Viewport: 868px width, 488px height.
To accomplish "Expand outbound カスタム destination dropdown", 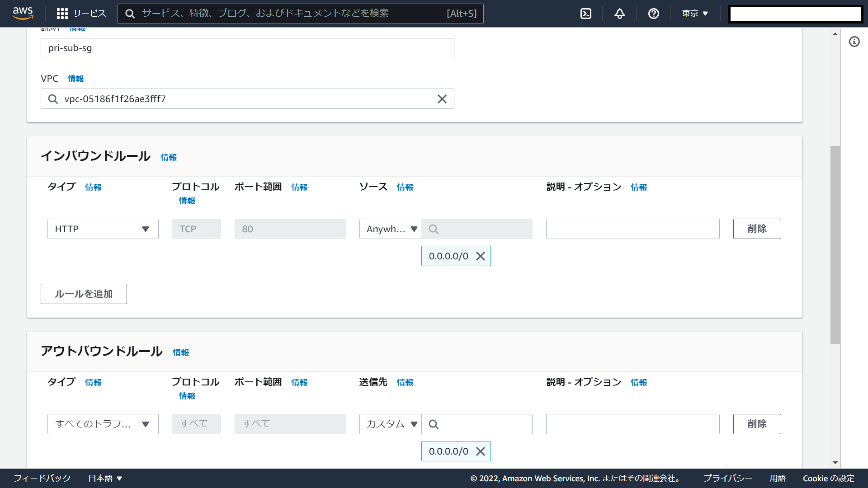I will [x=391, y=424].
